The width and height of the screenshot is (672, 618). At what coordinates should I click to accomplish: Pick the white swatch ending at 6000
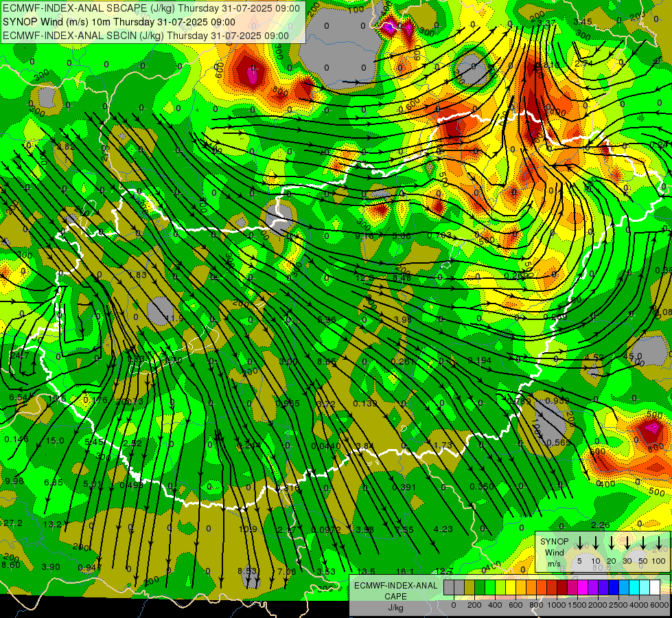click(654, 588)
